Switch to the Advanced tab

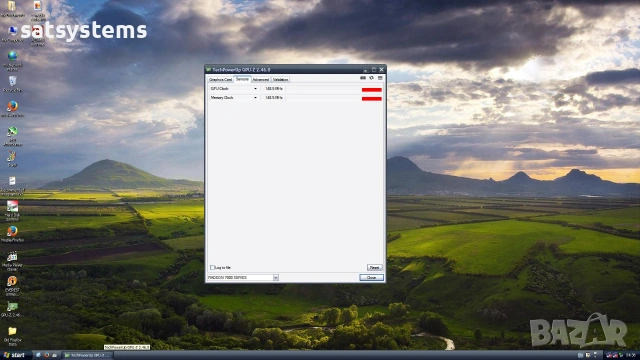[260, 80]
